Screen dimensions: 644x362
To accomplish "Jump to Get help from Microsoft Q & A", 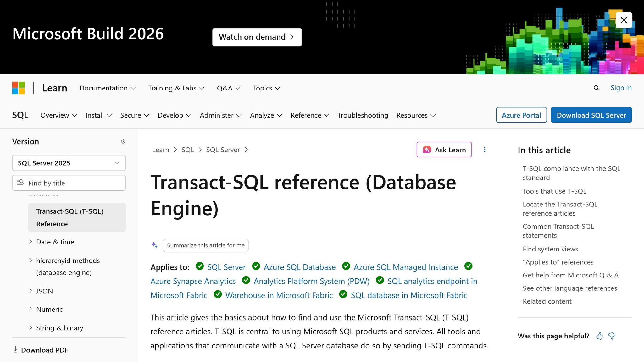I will click(x=570, y=275).
